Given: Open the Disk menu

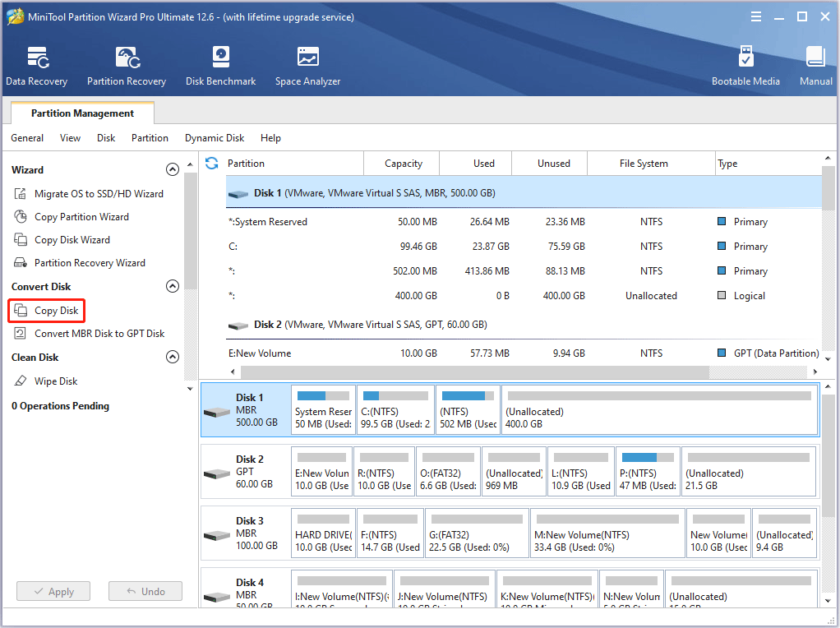Looking at the screenshot, I should click(106, 138).
